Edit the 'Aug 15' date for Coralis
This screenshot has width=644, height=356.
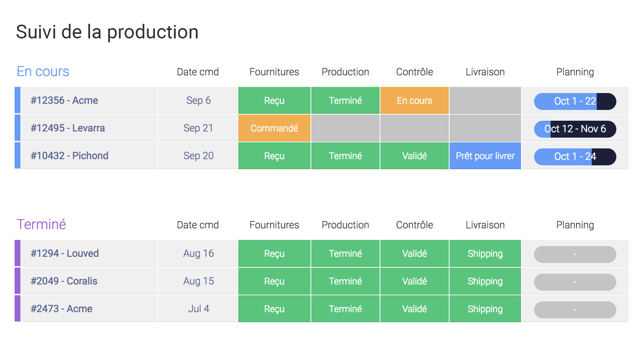[198, 281]
